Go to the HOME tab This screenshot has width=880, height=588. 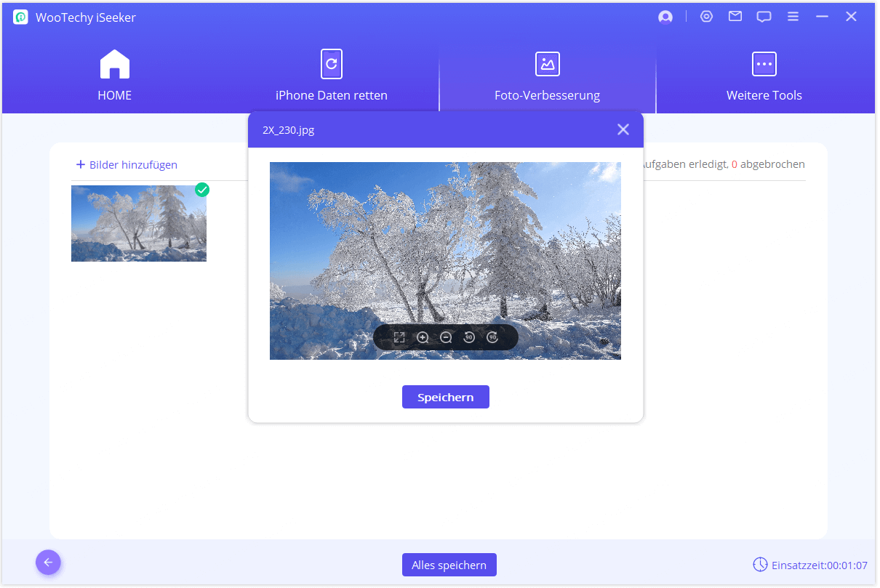point(114,76)
